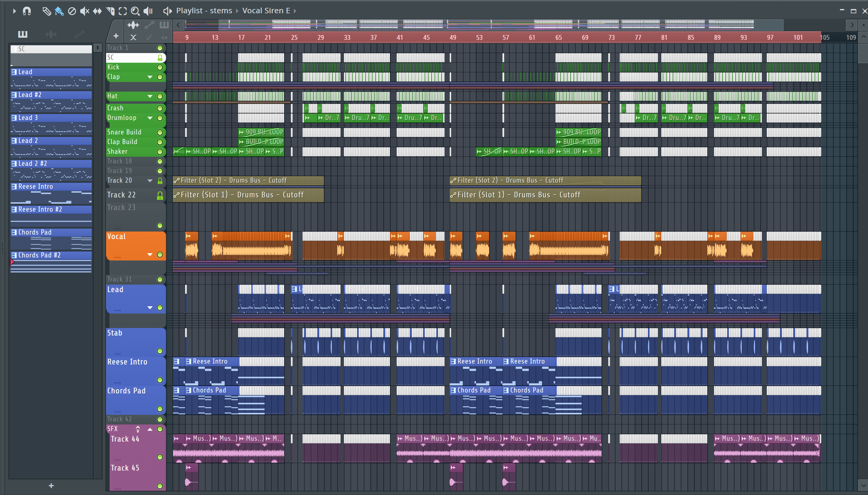Click the Vocal Siren E breadcrumb
The image size is (868, 495).
click(266, 11)
